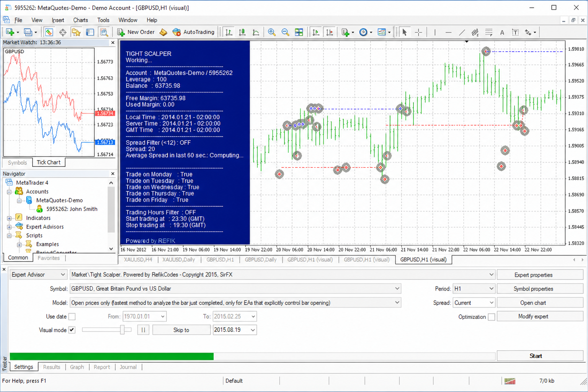The height and width of the screenshot is (392, 588).
Task: Open the Charts menu
Action: click(80, 20)
